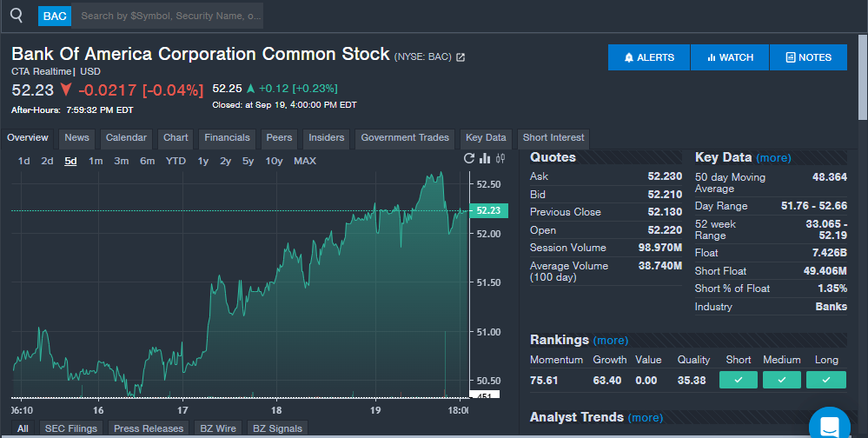Click the search magnifier icon

pos(17,15)
